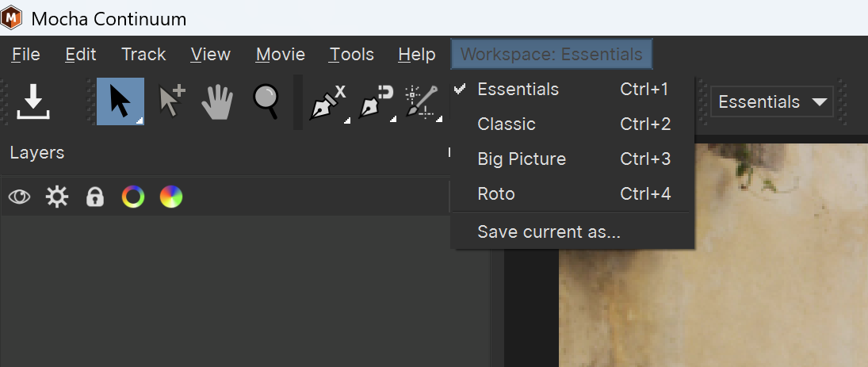Viewport: 868px width, 367px height.
Task: Click the Save/export download icon
Action: [33, 101]
